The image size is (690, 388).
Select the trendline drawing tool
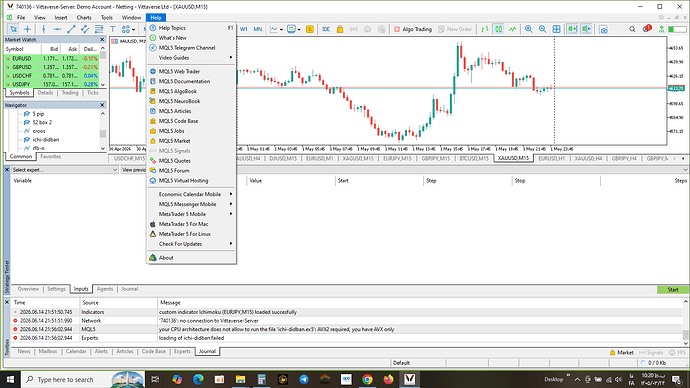pos(71,29)
